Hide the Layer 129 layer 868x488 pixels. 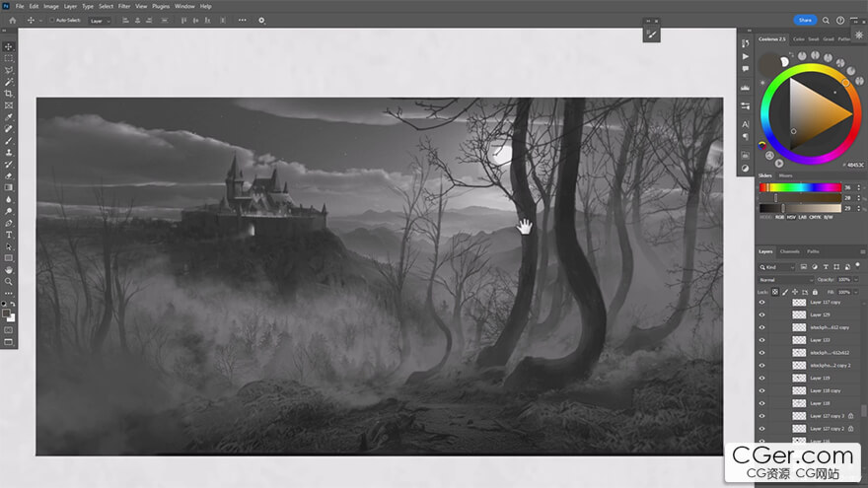(761, 314)
